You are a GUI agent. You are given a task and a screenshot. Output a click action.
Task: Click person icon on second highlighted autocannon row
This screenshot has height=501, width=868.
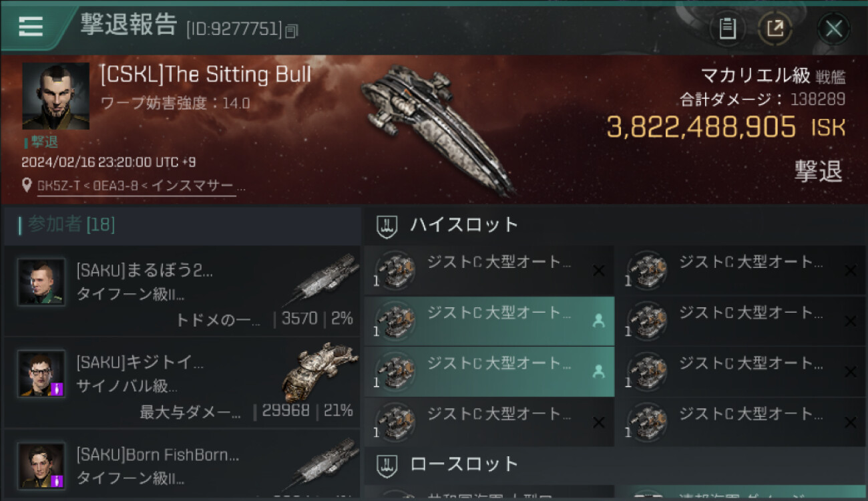click(x=598, y=321)
